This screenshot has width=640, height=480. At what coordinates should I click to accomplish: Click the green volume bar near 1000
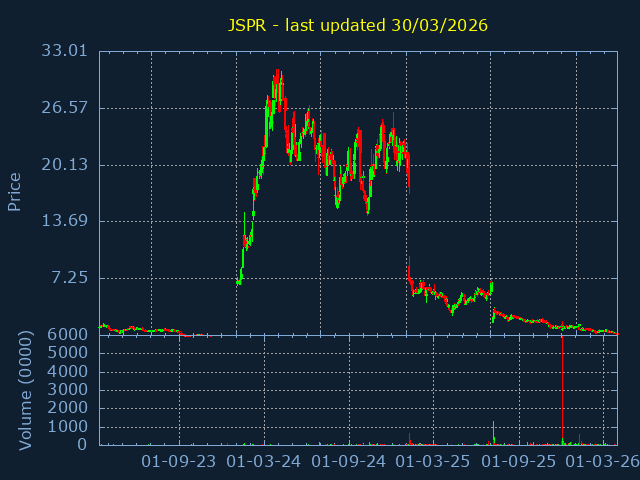click(493, 433)
